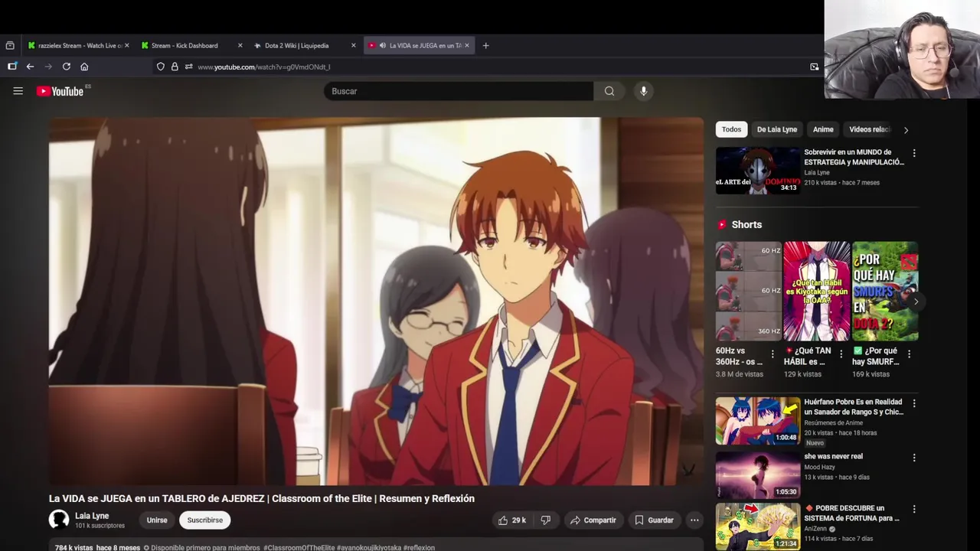Click the #ClassroomOfTheElite hashtag
Screen dimensions: 980x551
coord(299,548)
